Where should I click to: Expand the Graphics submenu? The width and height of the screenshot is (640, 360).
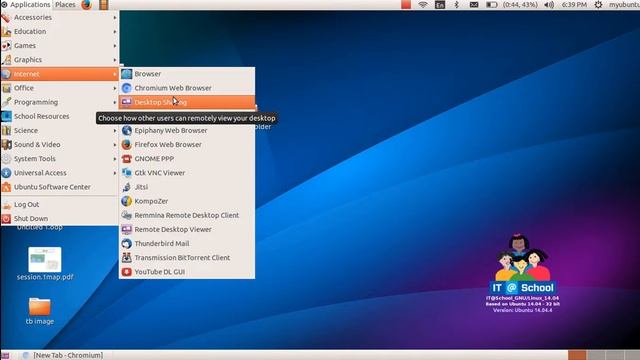(60, 60)
